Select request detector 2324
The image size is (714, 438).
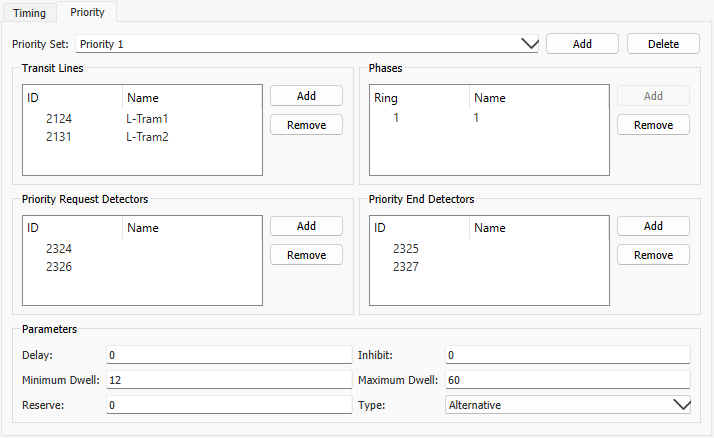tap(60, 248)
